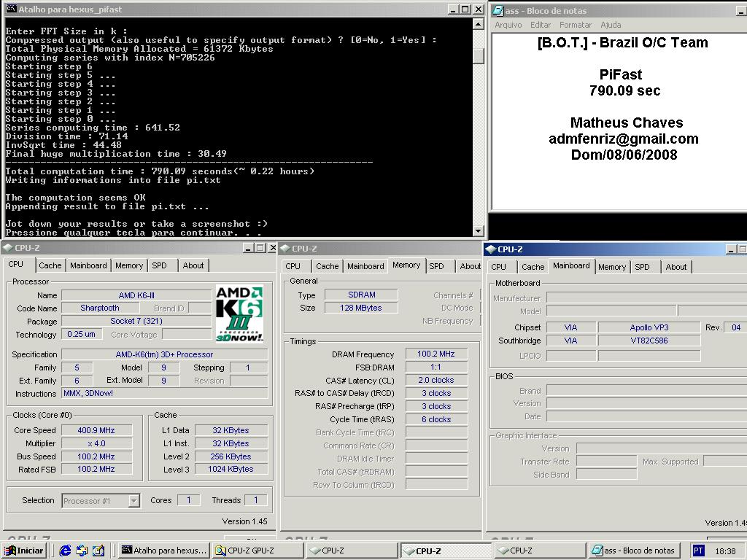Open the Arquivo menu in Notepad
Image resolution: width=747 pixels, height=560 pixels.
(508, 25)
